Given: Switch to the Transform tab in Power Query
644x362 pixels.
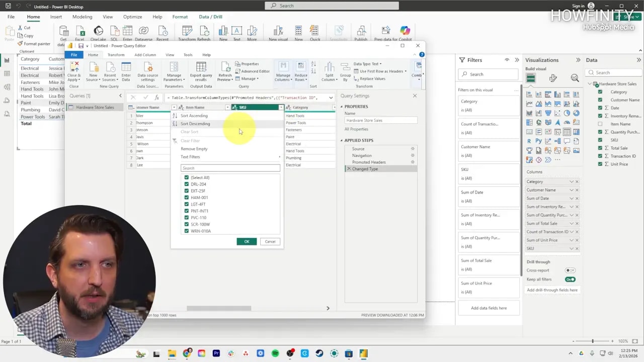Looking at the screenshot, I should [116, 55].
